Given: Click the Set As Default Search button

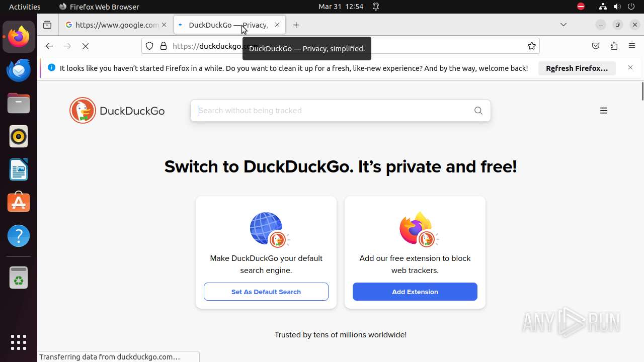Looking at the screenshot, I should tap(266, 292).
